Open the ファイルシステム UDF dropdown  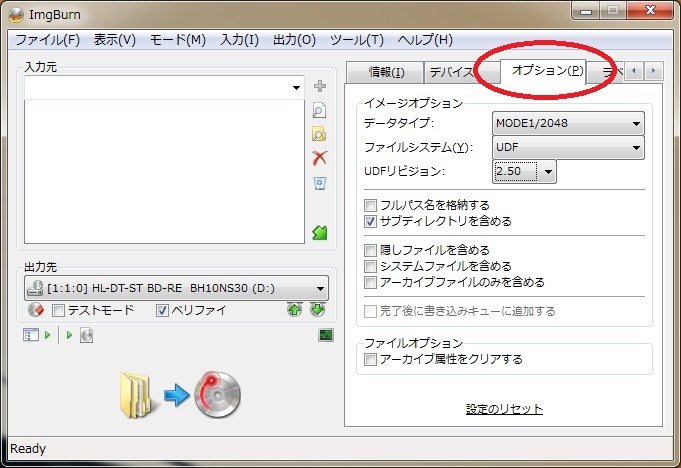click(568, 147)
